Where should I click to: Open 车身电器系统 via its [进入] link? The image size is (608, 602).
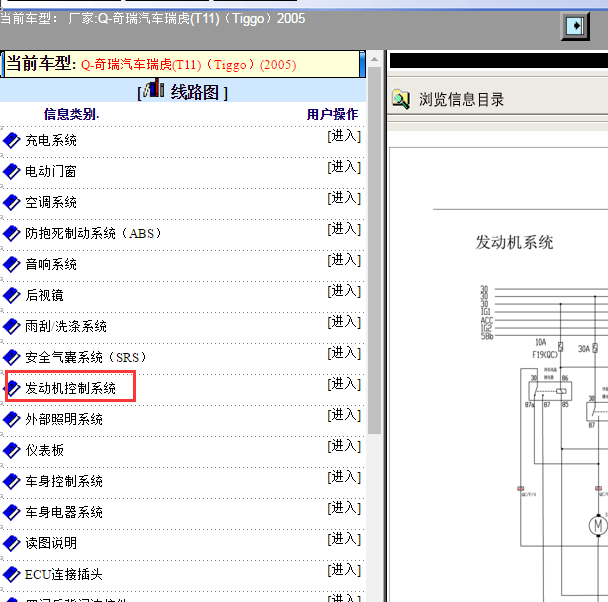tap(344, 508)
